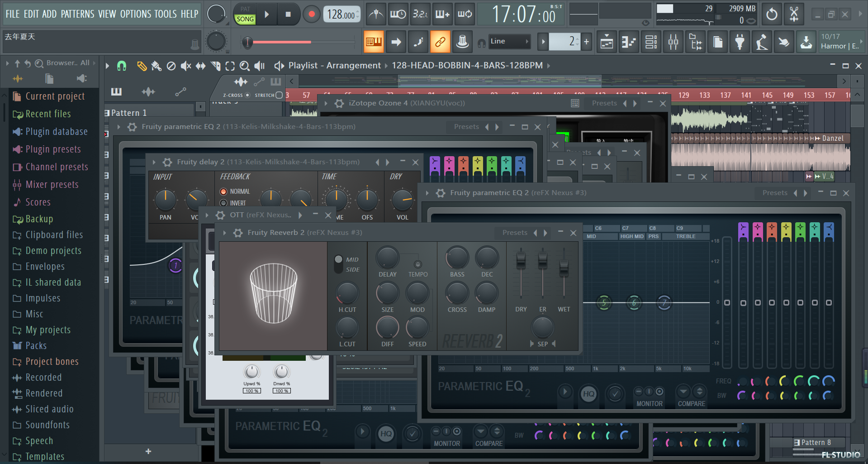Expand Fruity delay 2 window menu arrow
The width and height of the screenshot is (868, 464).
tap(154, 162)
